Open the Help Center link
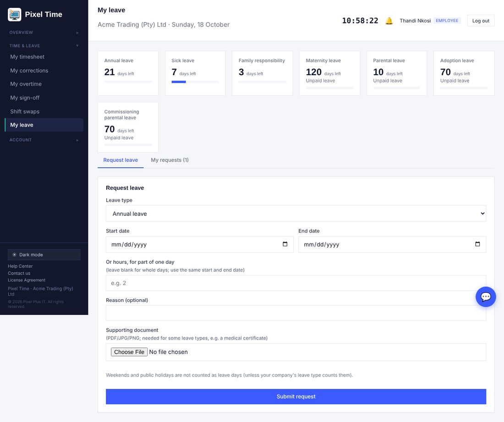This screenshot has width=504, height=422. tap(20, 266)
